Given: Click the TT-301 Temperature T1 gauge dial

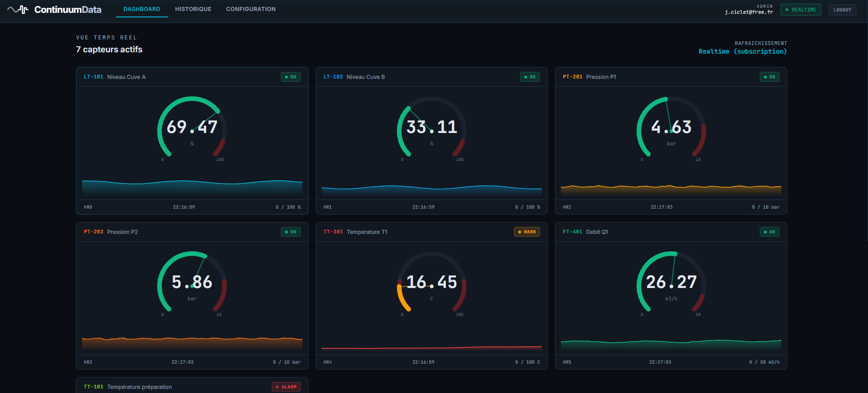Looking at the screenshot, I should pos(432,283).
